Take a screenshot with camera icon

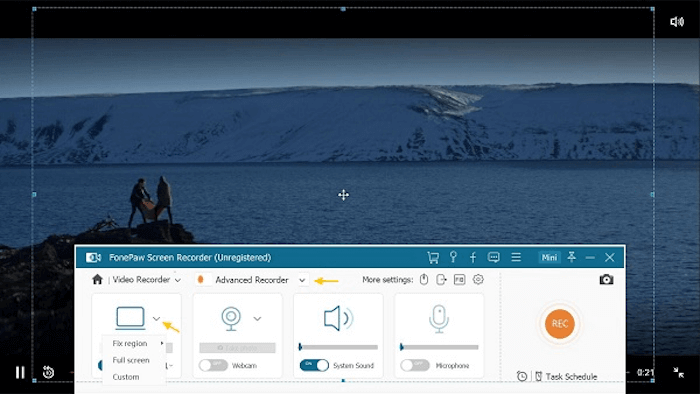(606, 280)
